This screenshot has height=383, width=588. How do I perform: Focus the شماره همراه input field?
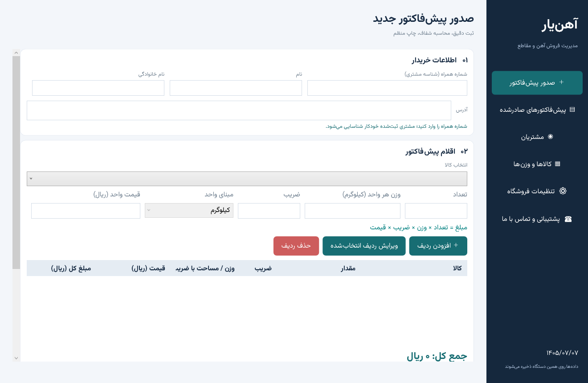[x=387, y=88]
